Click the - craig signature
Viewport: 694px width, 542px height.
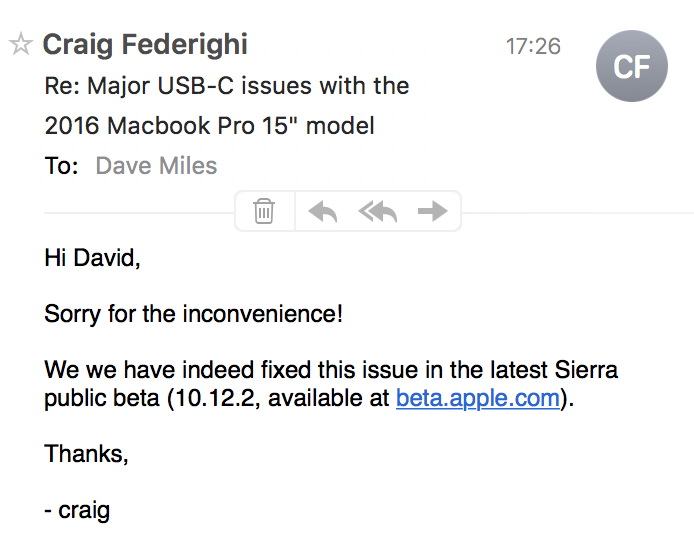77,510
